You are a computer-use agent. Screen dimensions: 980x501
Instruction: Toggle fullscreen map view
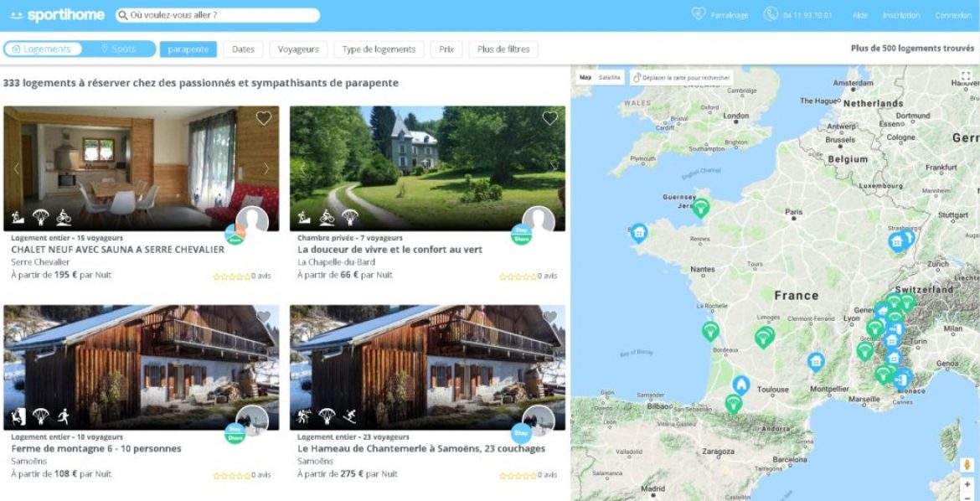click(966, 76)
